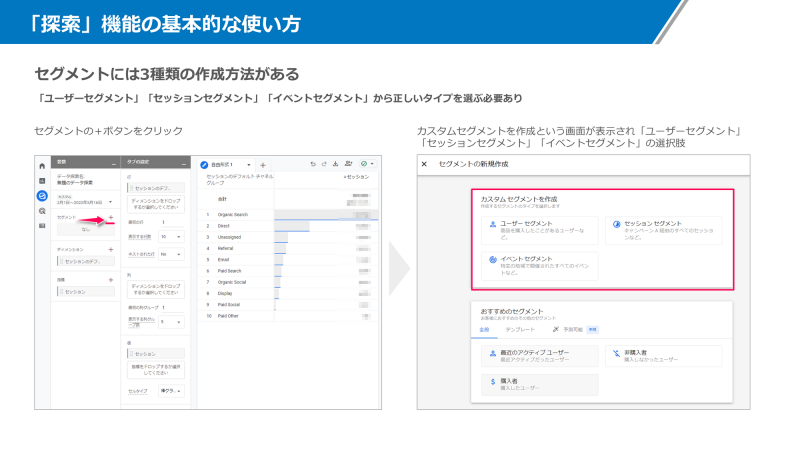Open the date range selector dropdown
This screenshot has width=800, height=450.
click(x=110, y=202)
